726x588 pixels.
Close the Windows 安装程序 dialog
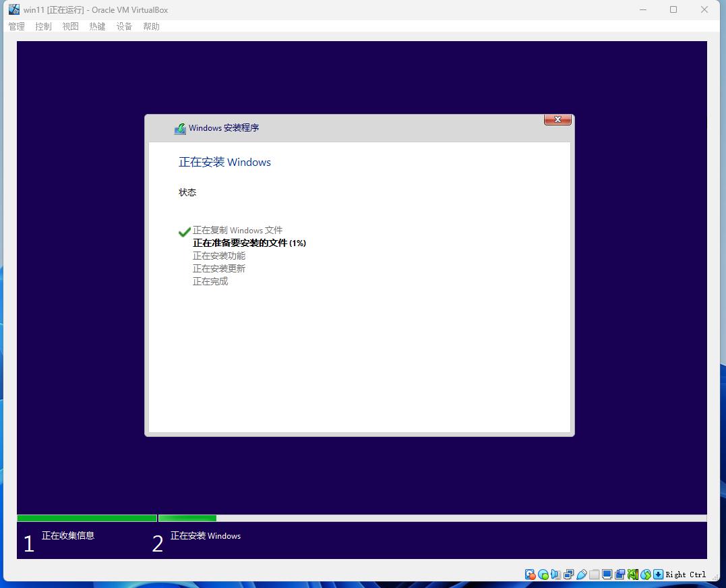(x=557, y=119)
